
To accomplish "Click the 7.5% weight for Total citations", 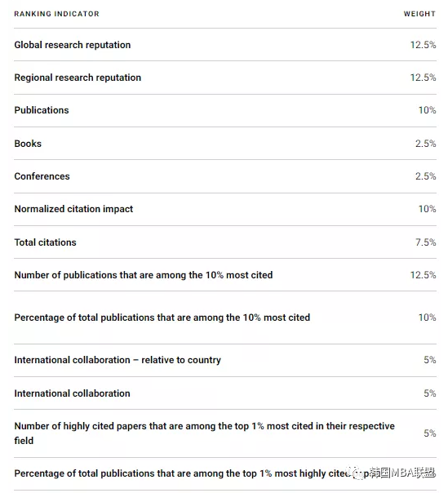I will coord(426,242).
